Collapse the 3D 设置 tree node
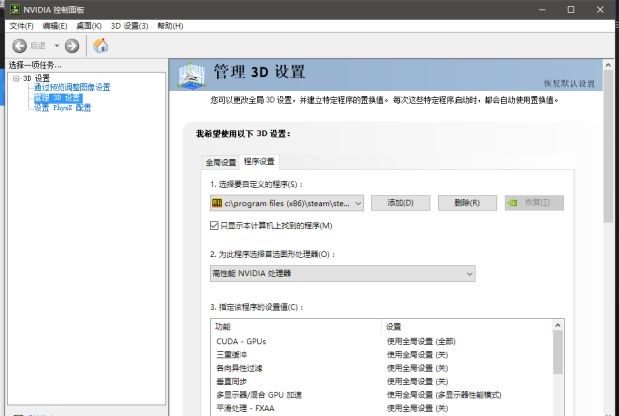 (16, 78)
